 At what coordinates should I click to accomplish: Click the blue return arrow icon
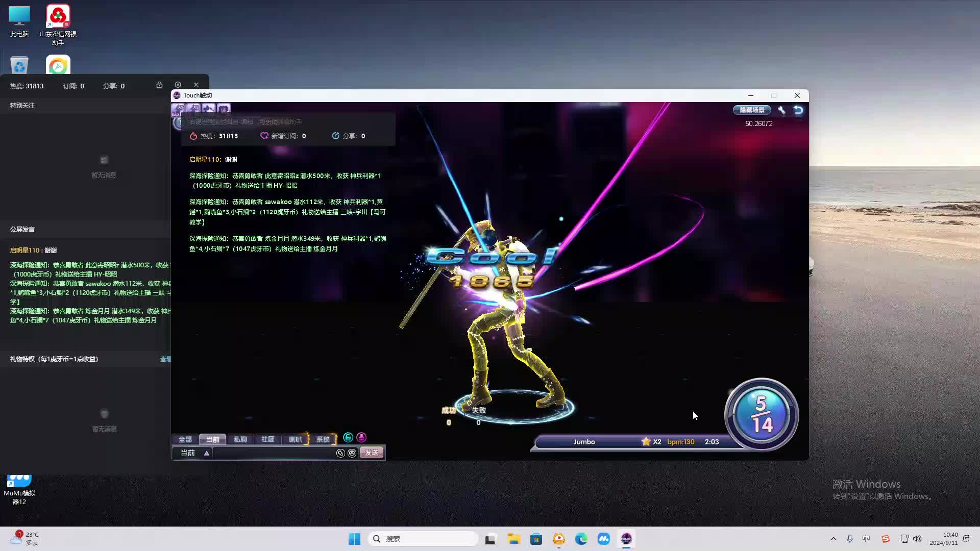click(798, 110)
